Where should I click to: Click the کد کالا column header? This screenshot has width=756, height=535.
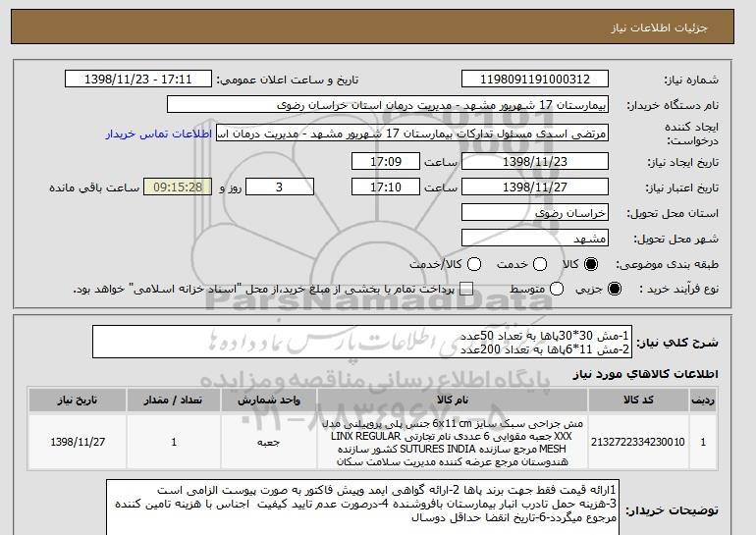coord(638,401)
